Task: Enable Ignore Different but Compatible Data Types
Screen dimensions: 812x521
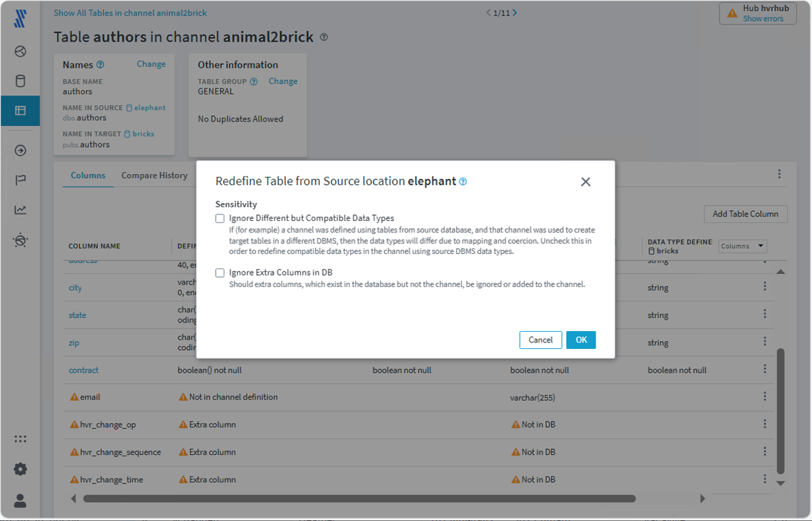Action: 220,219
